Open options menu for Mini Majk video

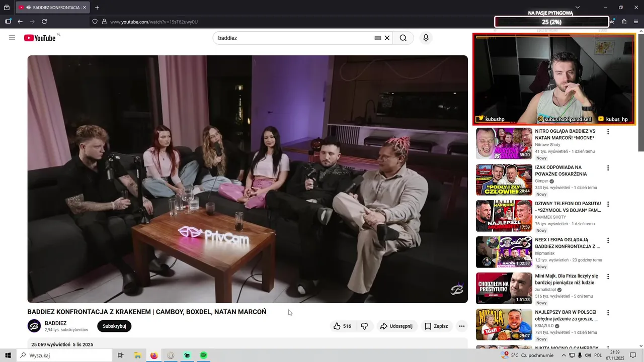point(608,277)
